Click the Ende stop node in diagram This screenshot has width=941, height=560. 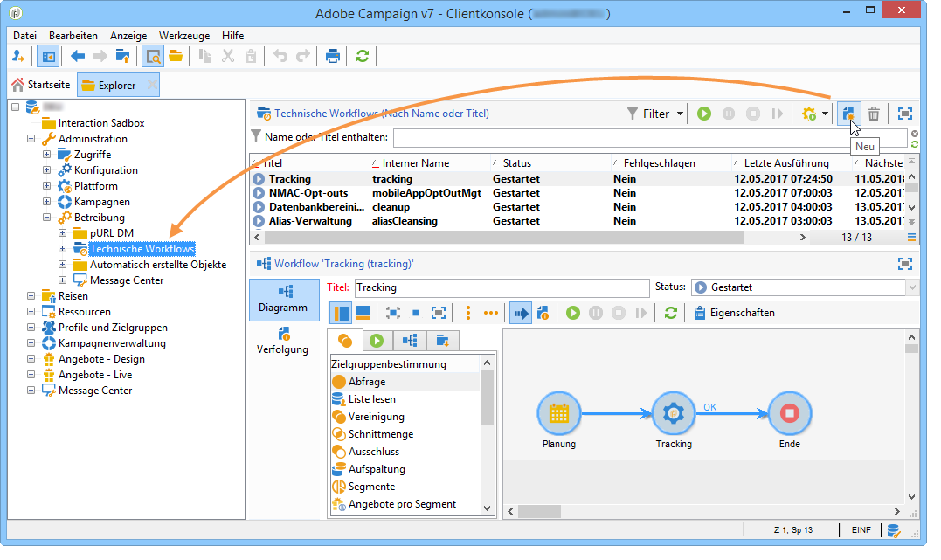[789, 413]
